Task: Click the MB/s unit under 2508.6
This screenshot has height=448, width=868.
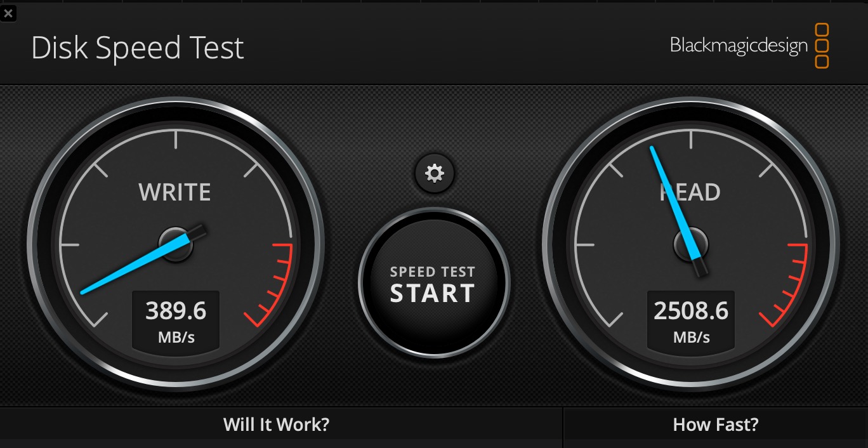Action: click(x=691, y=338)
